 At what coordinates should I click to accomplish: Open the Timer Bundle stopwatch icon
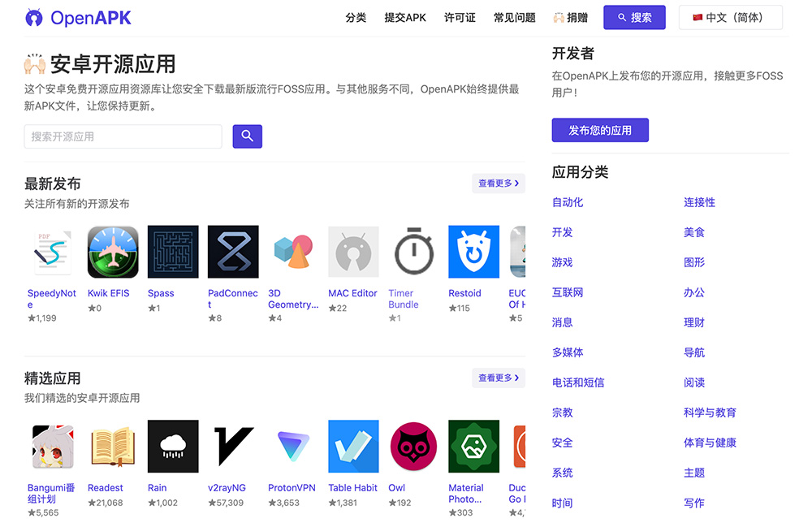click(x=414, y=252)
